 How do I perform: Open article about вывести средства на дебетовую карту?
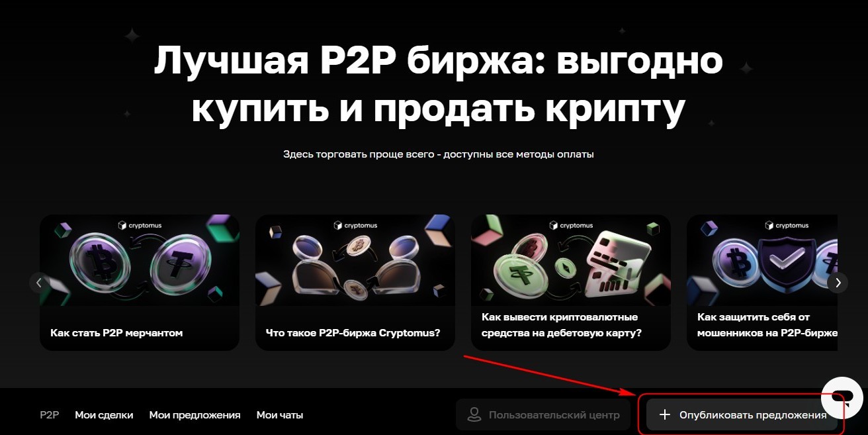[x=571, y=283]
